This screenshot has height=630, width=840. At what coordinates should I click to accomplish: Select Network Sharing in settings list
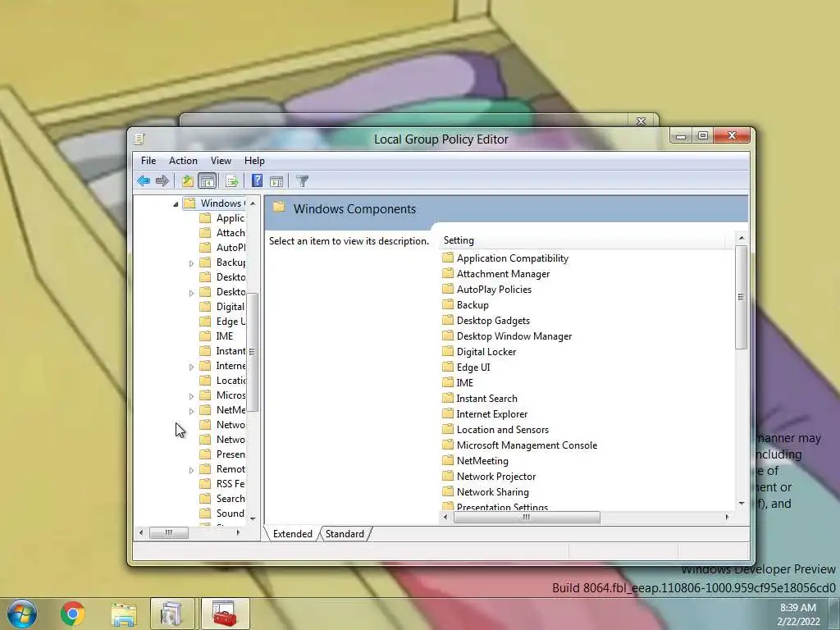point(486,491)
